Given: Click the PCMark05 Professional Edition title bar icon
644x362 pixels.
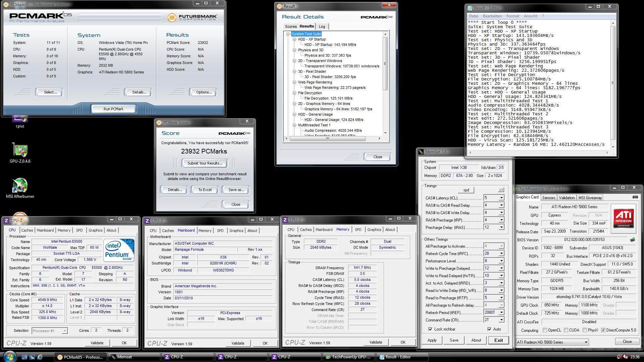Looking at the screenshot, I should coord(6,5).
